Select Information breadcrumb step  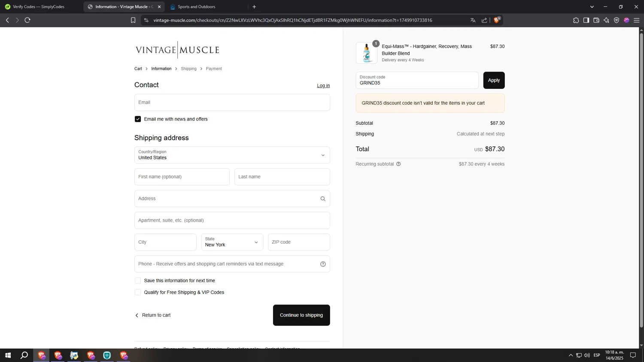tap(161, 69)
